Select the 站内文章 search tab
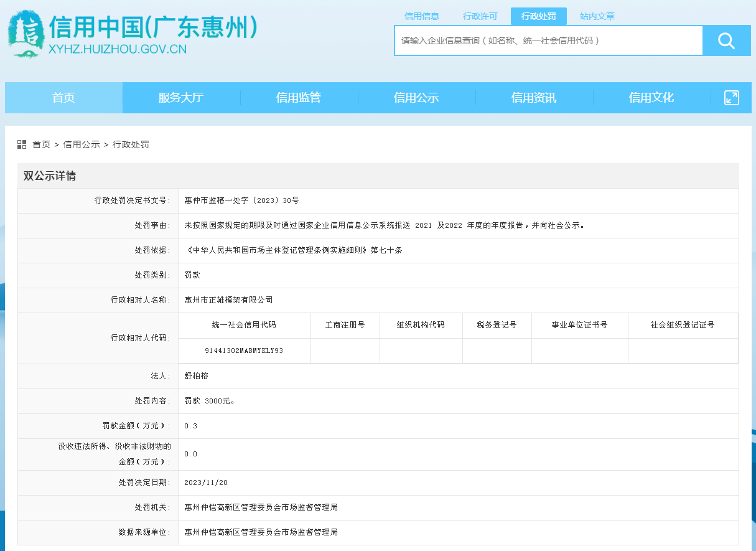756x551 pixels. (x=597, y=16)
